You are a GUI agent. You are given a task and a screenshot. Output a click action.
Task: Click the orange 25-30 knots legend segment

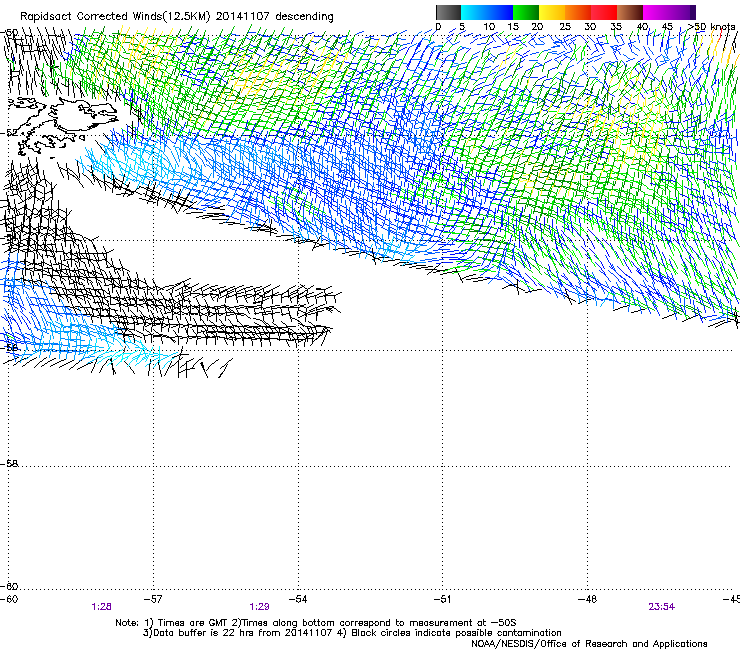click(578, 12)
